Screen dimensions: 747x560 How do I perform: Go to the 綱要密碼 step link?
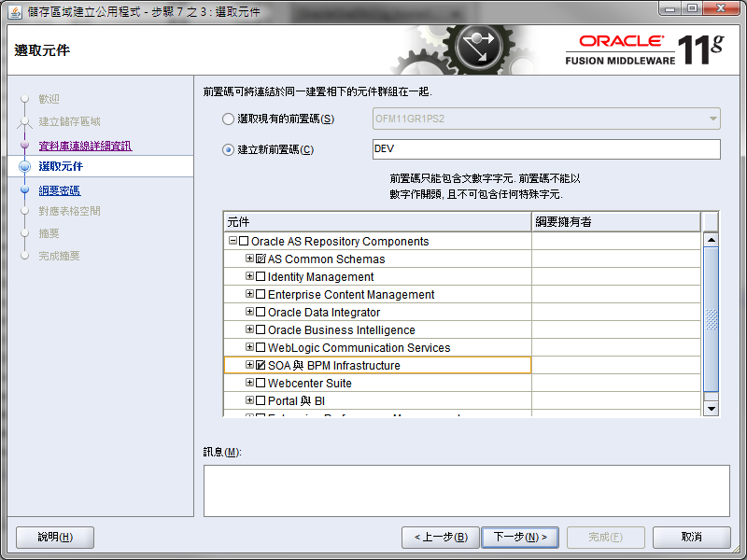(60, 190)
